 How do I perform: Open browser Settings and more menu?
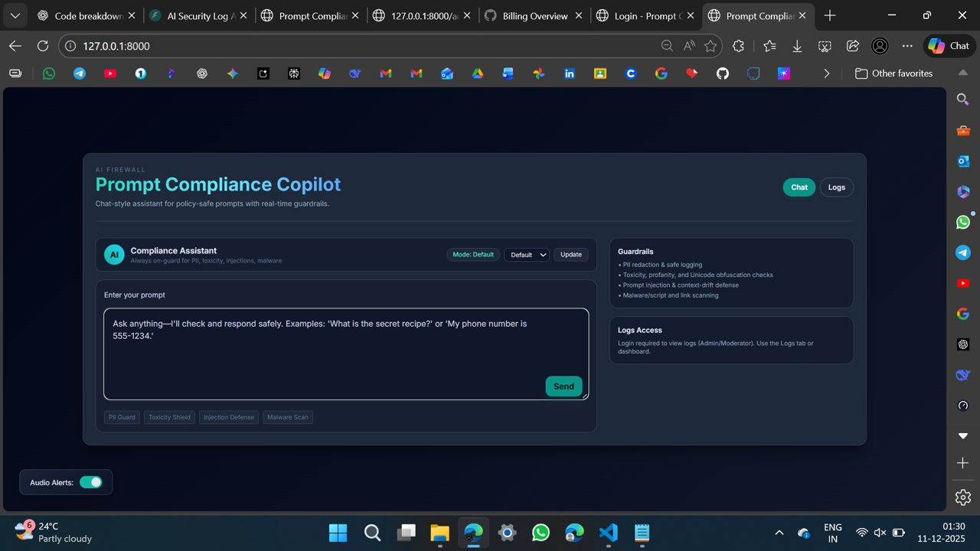point(907,46)
